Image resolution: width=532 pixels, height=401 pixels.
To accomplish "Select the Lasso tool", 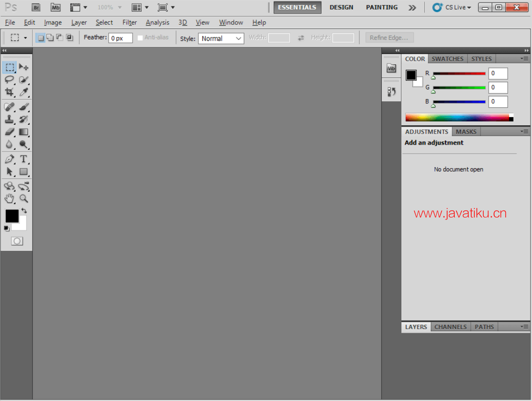I will coord(9,80).
